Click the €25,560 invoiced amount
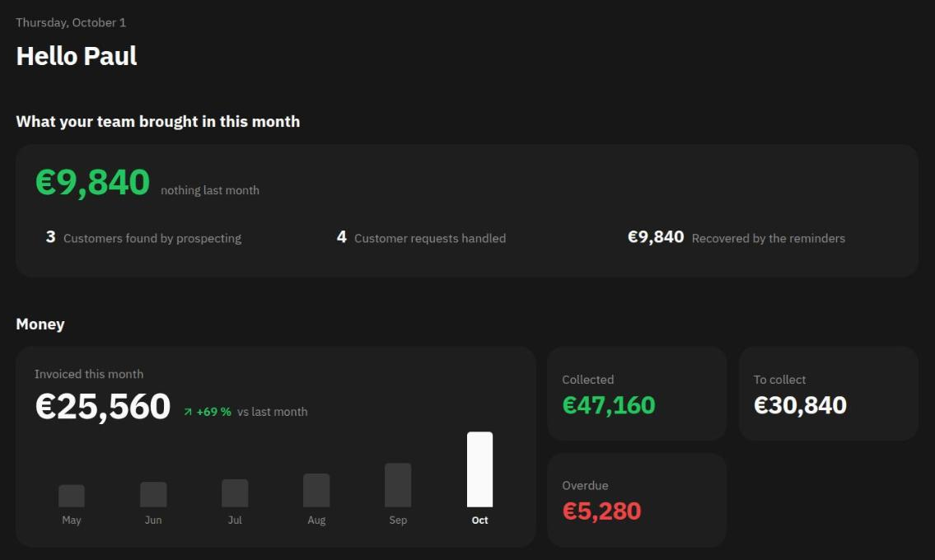935x560 pixels. tap(103, 407)
